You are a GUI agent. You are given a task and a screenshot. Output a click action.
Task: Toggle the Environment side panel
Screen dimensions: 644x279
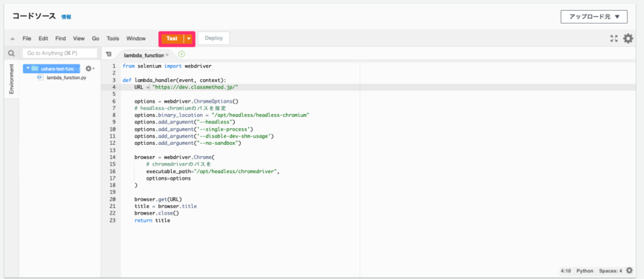click(11, 79)
